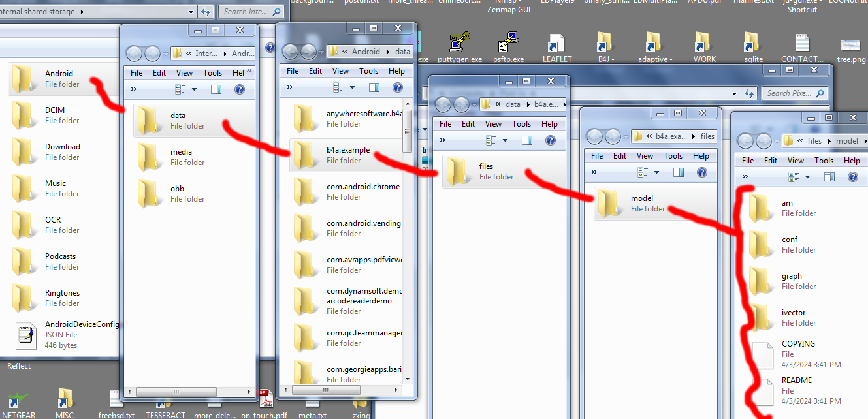Select the Android folder in internal storage
Screen dimensions: 868x419
pos(63,79)
